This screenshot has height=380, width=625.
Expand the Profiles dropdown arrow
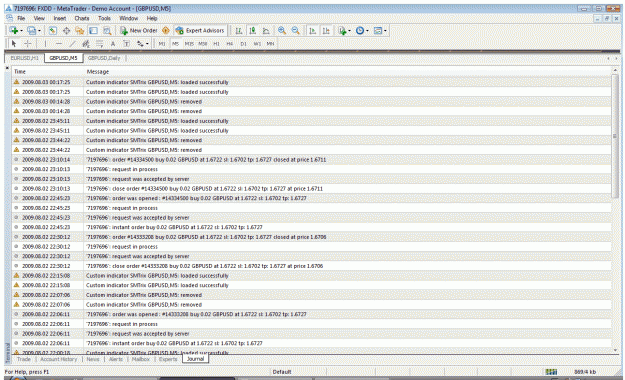click(x=39, y=31)
